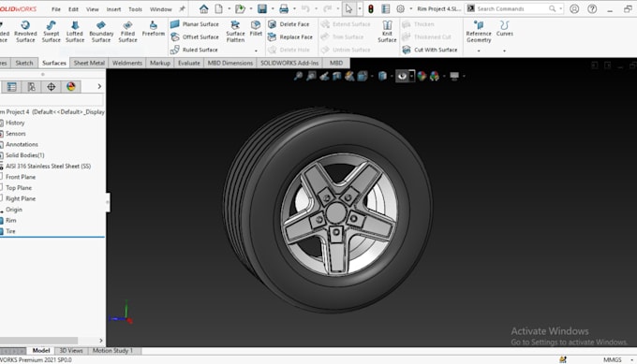Expand the Save button dropdown arrow
The image size is (637, 364).
[x=273, y=8]
